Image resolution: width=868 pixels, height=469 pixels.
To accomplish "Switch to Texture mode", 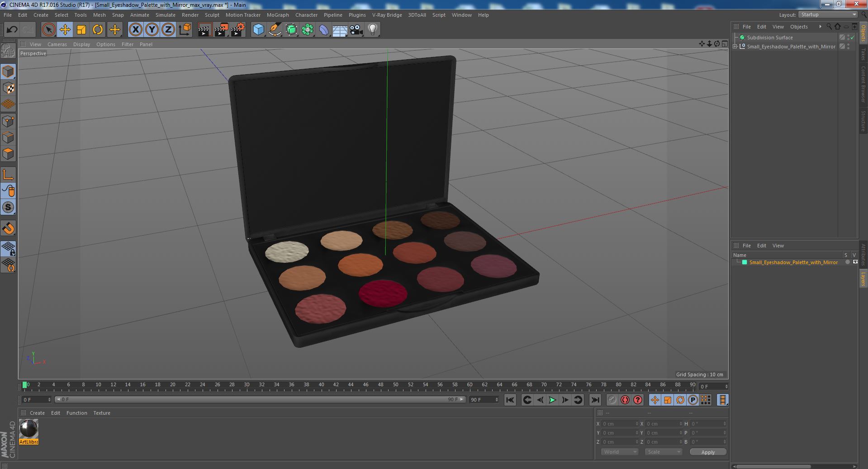I will point(8,88).
